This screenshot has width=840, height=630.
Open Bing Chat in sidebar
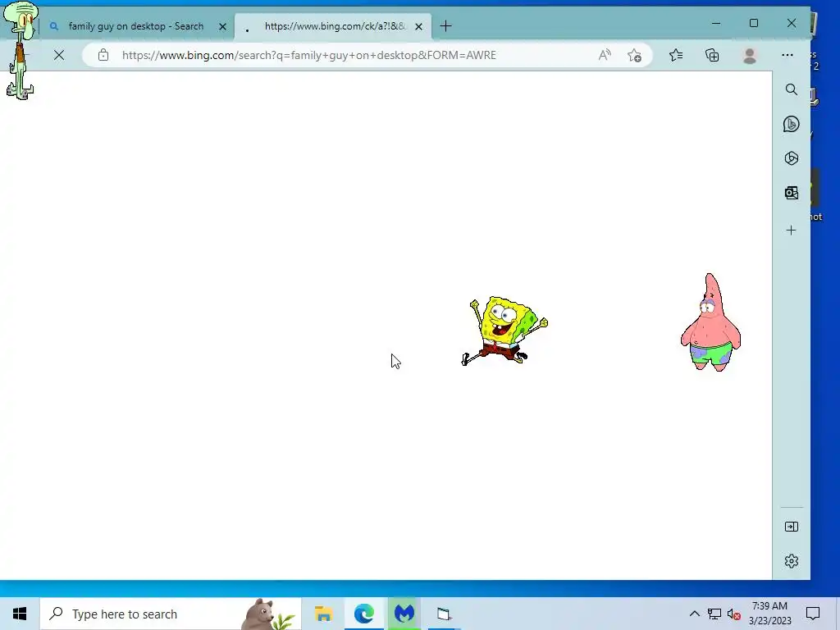pos(792,125)
